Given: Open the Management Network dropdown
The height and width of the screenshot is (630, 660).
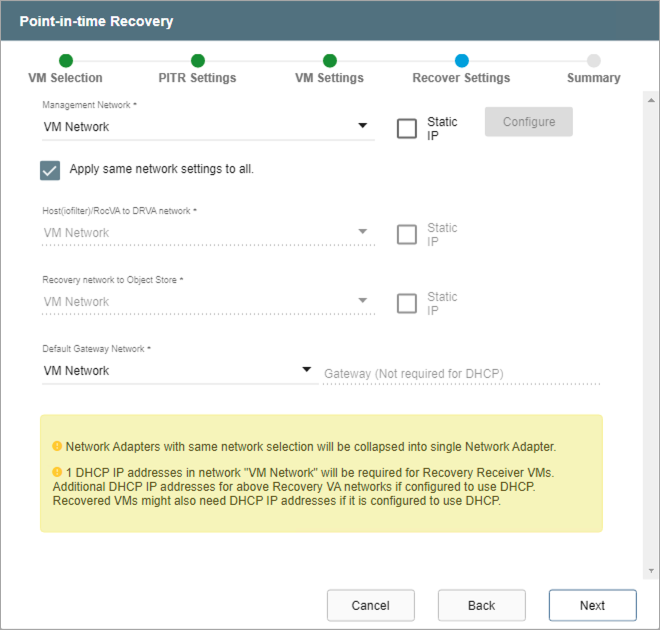Looking at the screenshot, I should click(x=362, y=127).
